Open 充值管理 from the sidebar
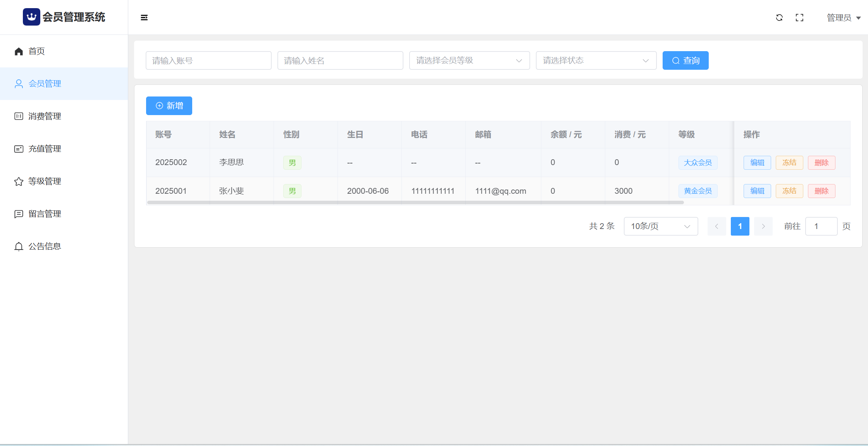 tap(45, 149)
